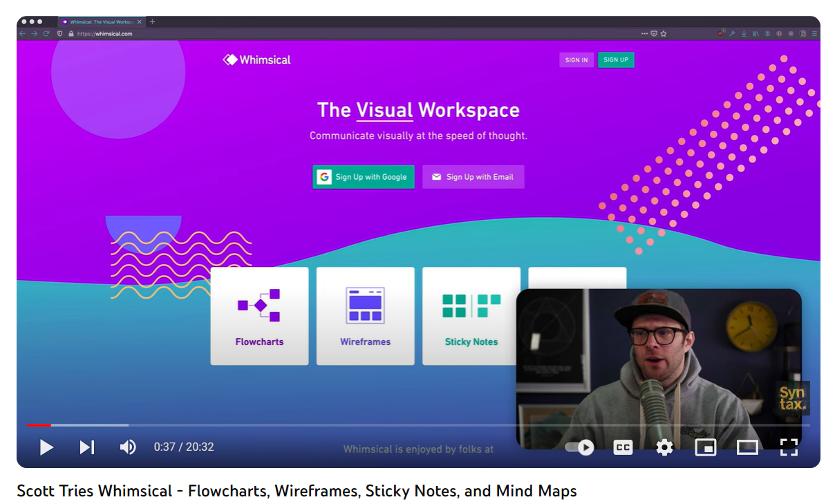Click Sign Up with Email
Image resolution: width=835 pixels, height=504 pixels.
coord(473,177)
